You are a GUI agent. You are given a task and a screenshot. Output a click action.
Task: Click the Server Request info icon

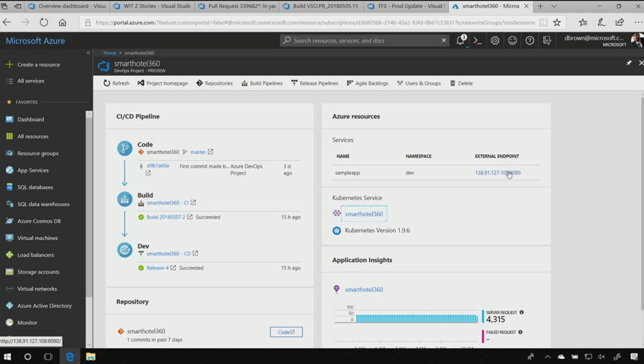click(521, 312)
